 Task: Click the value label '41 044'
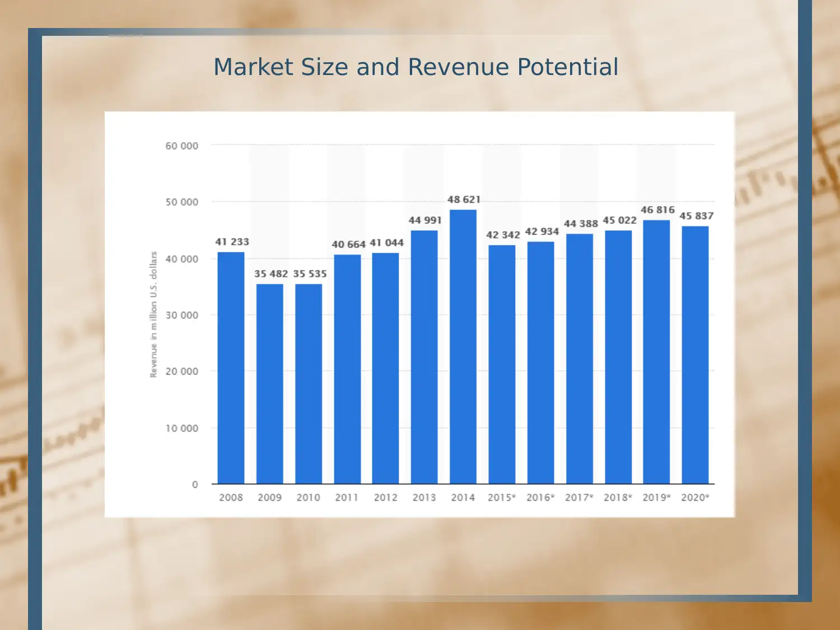387,243
